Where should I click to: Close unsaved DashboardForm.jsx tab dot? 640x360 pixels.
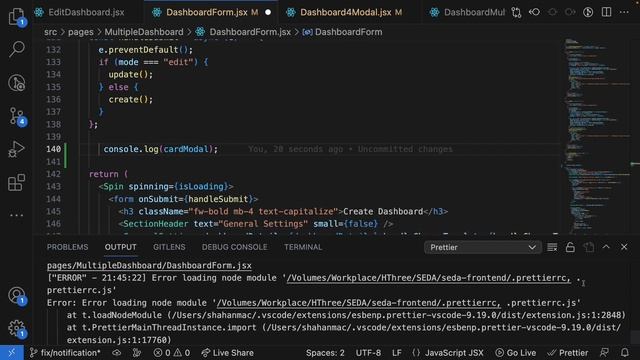(268, 12)
